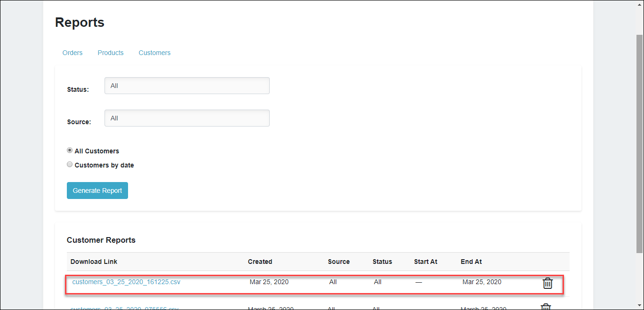This screenshot has height=310, width=644.
Task: Open the customers_03_25_2020_075556.csv download link
Action: click(x=124, y=308)
